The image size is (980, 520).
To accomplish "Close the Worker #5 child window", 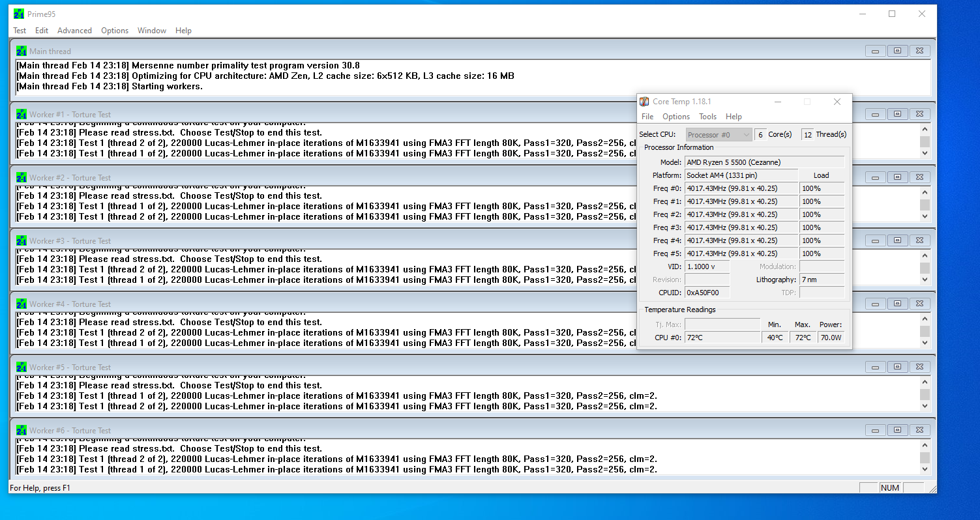I will pos(919,367).
